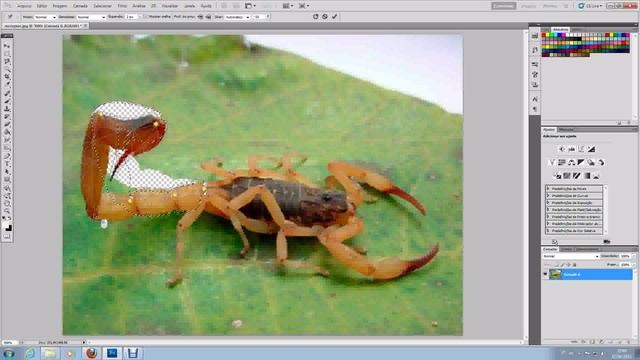This screenshot has height=360, width=640.
Task: Add a Vibrance adjustment
Action: point(552,162)
